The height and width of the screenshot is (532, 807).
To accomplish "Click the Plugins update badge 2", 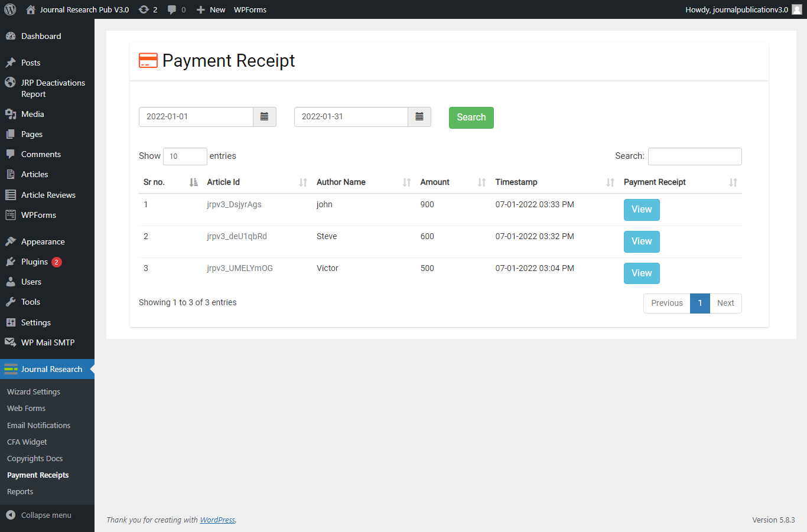I will click(57, 262).
